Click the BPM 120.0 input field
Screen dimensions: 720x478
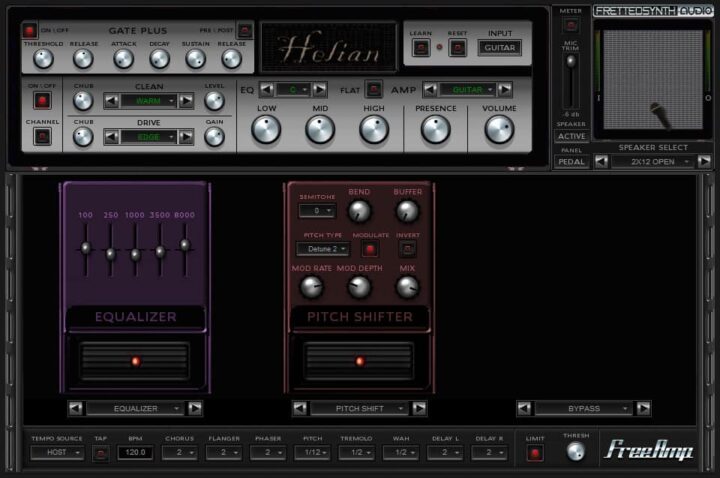pos(136,453)
